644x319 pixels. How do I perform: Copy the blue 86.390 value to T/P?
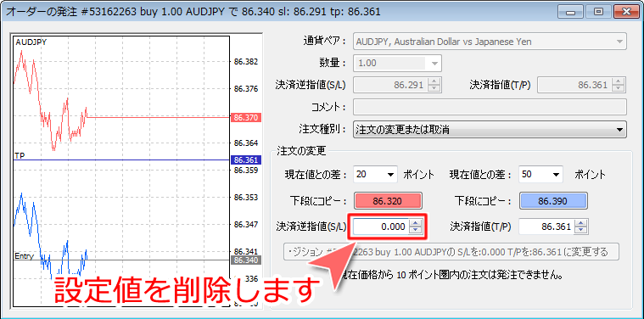point(553,201)
